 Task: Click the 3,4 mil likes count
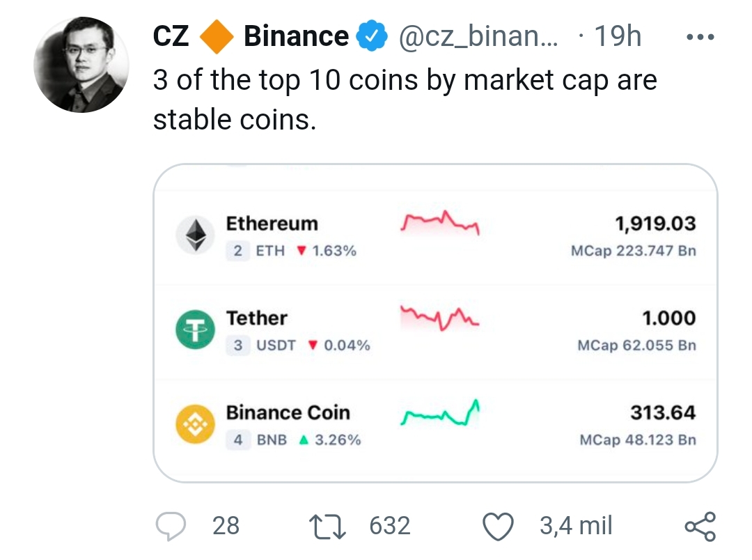[576, 526]
